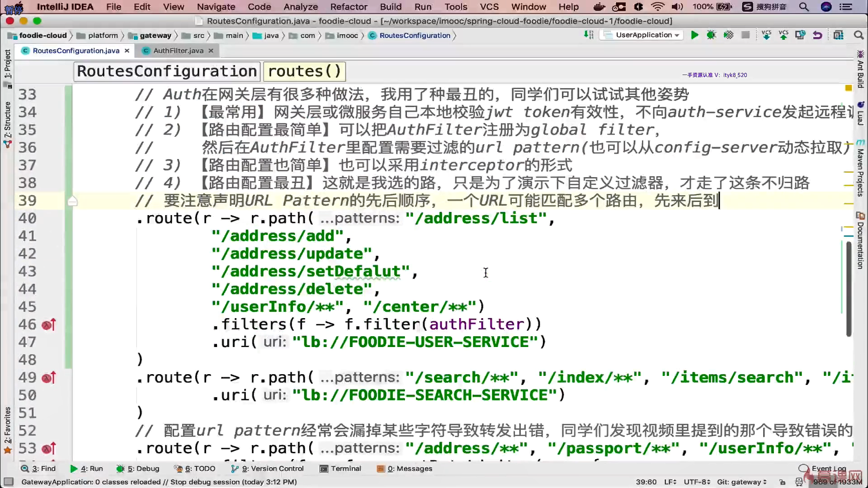Open Version Control tool window
The width and height of the screenshot is (868, 488).
272,469
